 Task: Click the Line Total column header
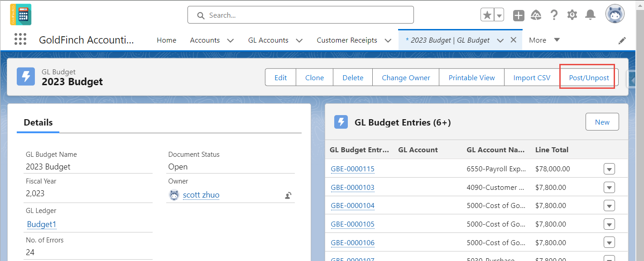point(552,150)
